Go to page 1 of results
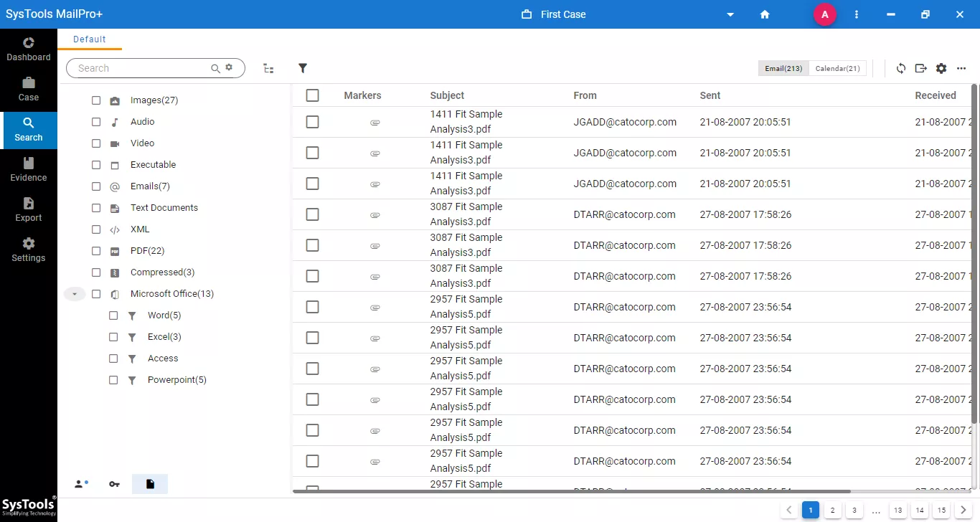The image size is (980, 522). point(810,511)
